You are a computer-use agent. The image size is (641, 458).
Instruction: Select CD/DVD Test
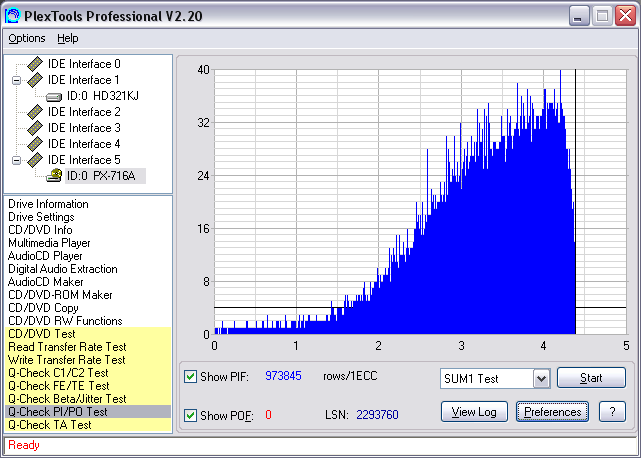88,334
